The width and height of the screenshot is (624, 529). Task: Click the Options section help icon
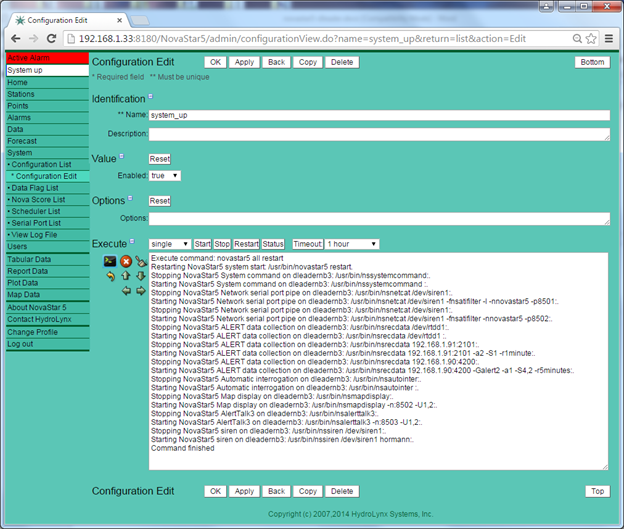130,198
